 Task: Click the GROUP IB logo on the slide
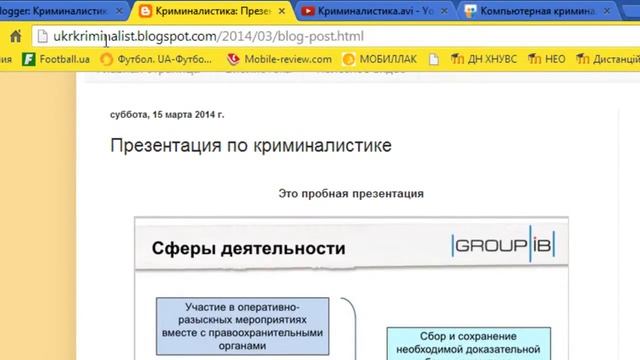coord(503,244)
